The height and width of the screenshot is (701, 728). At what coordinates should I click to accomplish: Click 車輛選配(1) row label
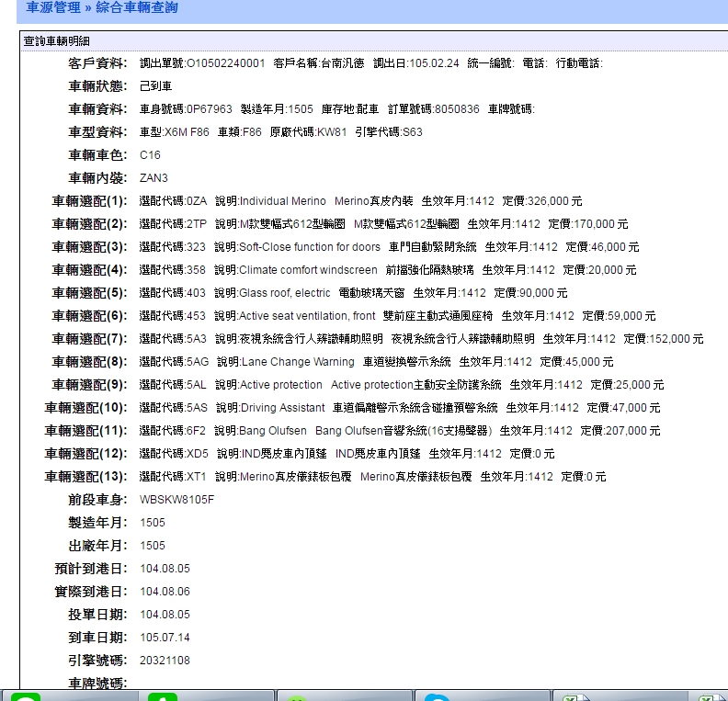(x=89, y=201)
